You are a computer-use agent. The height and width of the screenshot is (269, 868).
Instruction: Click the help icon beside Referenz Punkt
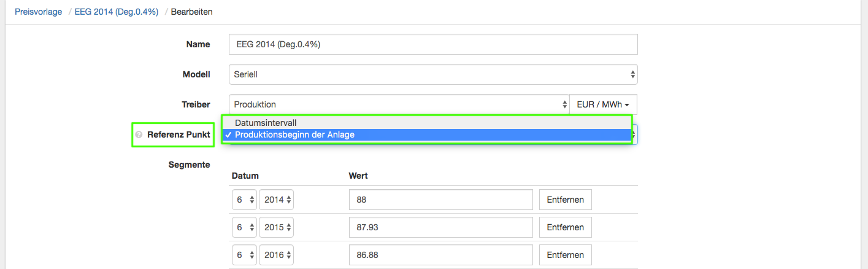(139, 134)
